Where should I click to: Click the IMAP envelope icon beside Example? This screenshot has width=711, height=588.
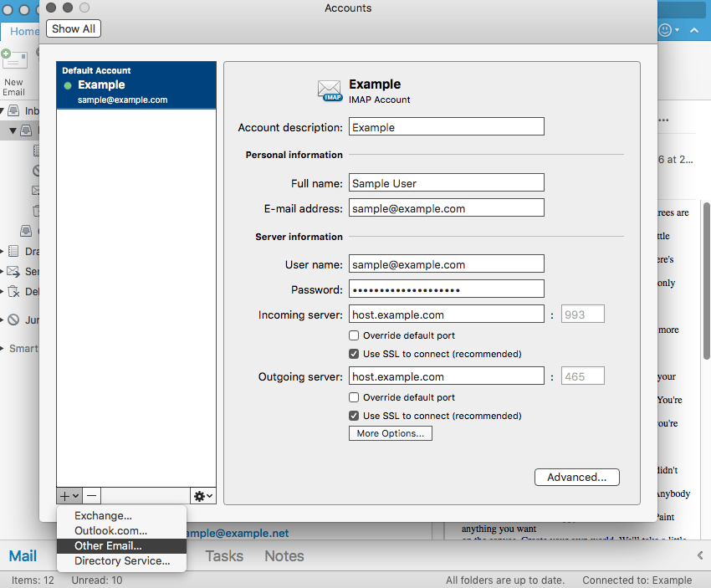point(330,90)
